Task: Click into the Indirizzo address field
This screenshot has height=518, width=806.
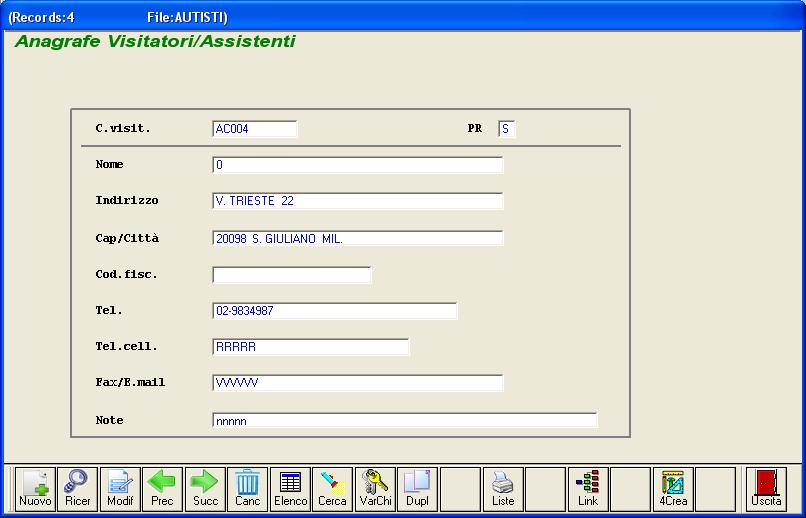Action: pos(357,201)
